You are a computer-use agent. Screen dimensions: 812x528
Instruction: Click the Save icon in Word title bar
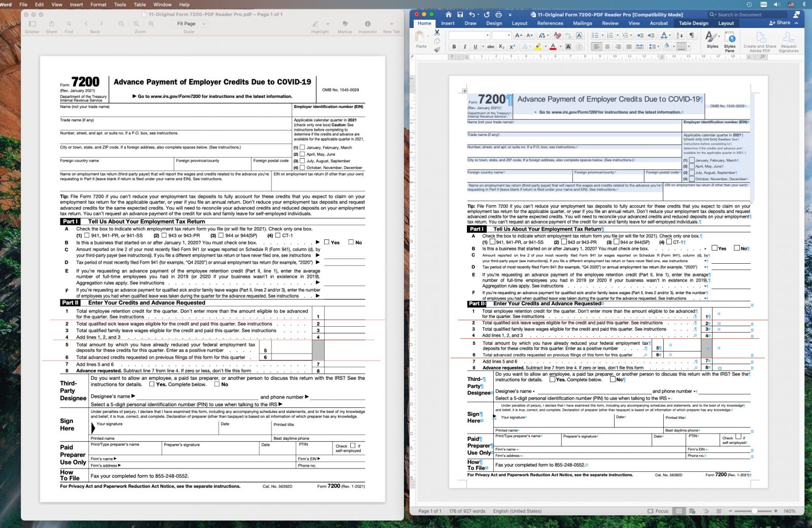pos(460,15)
